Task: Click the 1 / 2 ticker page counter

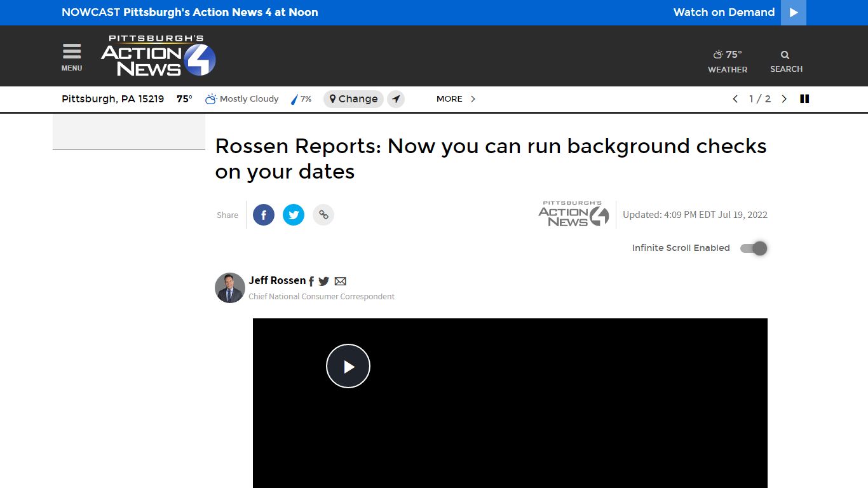Action: pyautogui.click(x=760, y=99)
